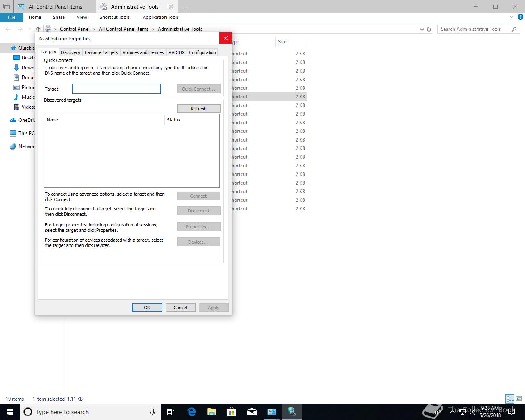Select Network in the navigation pane
Screen dimensions: 525x420
[x=23, y=146]
